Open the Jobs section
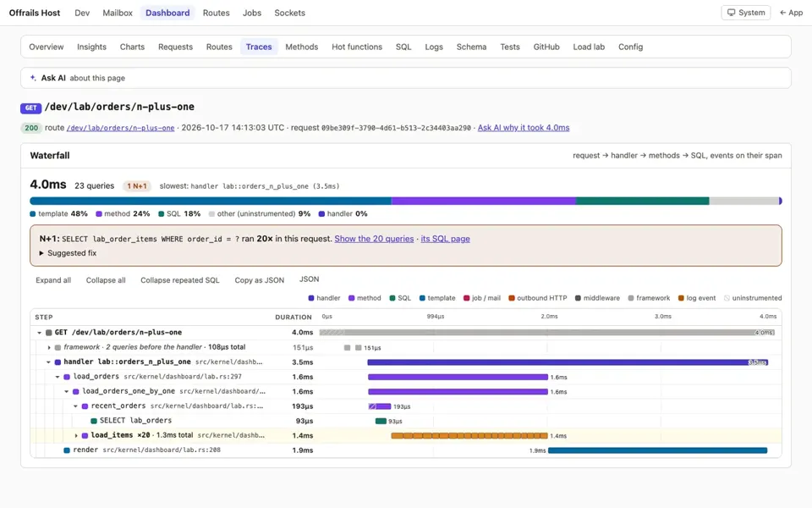 pos(252,13)
